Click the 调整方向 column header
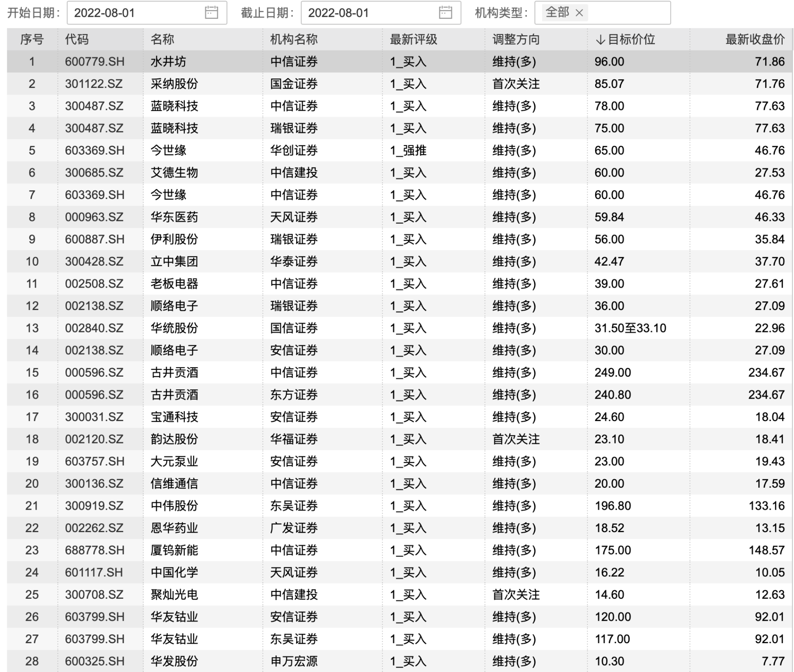 click(x=516, y=39)
